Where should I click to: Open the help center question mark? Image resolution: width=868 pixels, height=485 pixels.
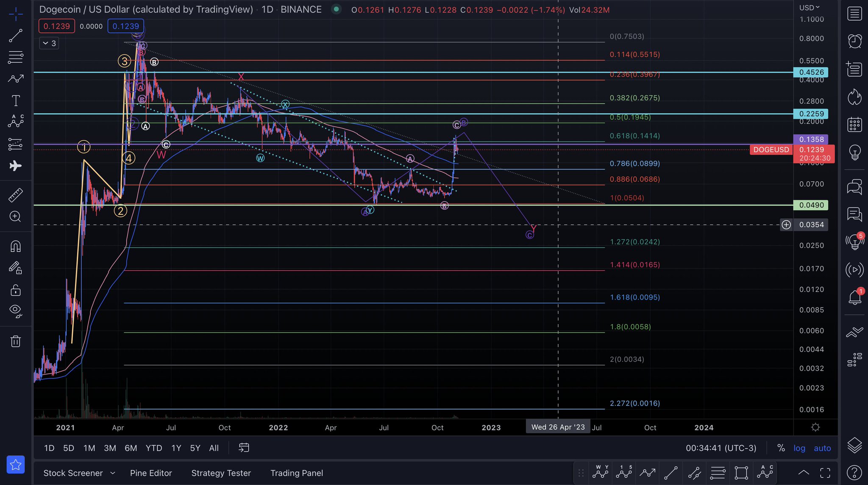[x=854, y=473]
